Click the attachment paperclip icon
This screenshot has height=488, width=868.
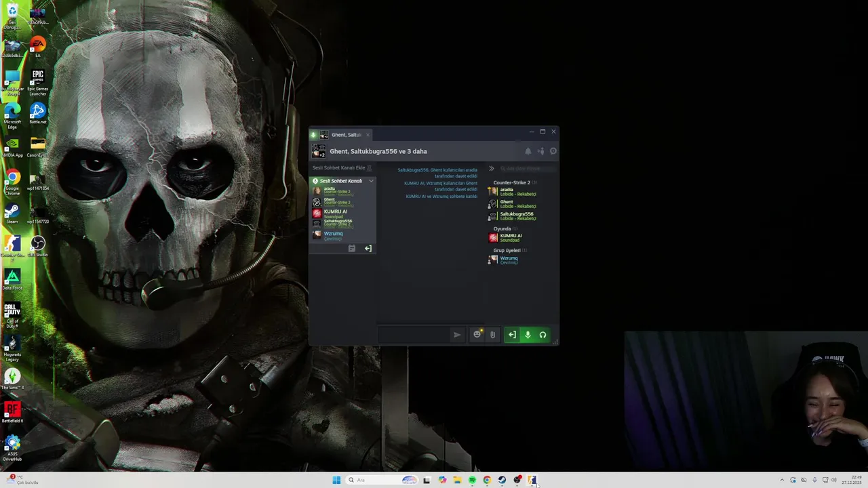click(492, 334)
